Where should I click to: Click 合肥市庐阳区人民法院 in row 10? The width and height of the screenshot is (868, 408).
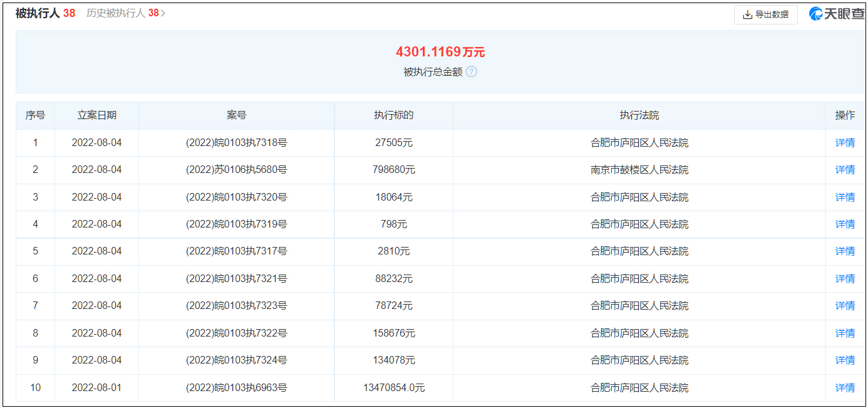[x=639, y=388]
